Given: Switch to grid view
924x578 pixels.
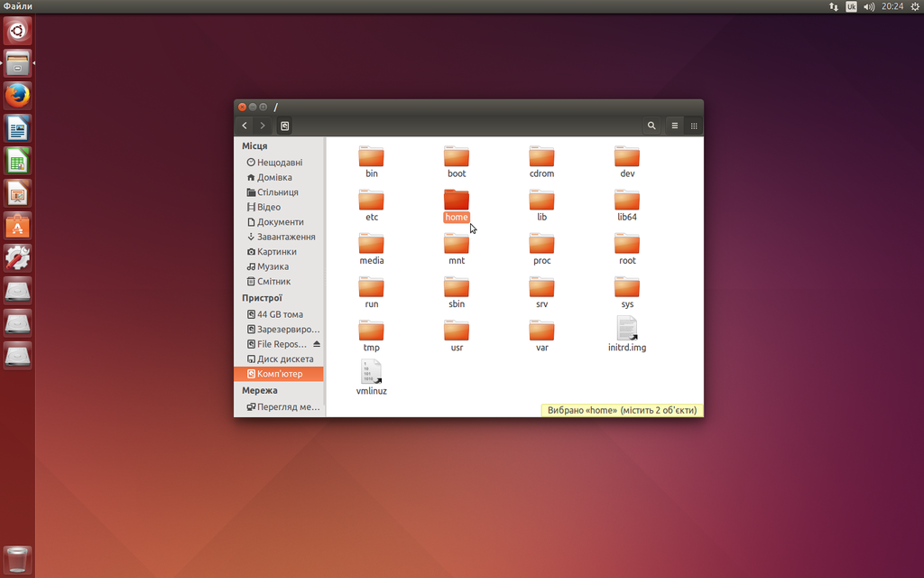Looking at the screenshot, I should point(694,126).
